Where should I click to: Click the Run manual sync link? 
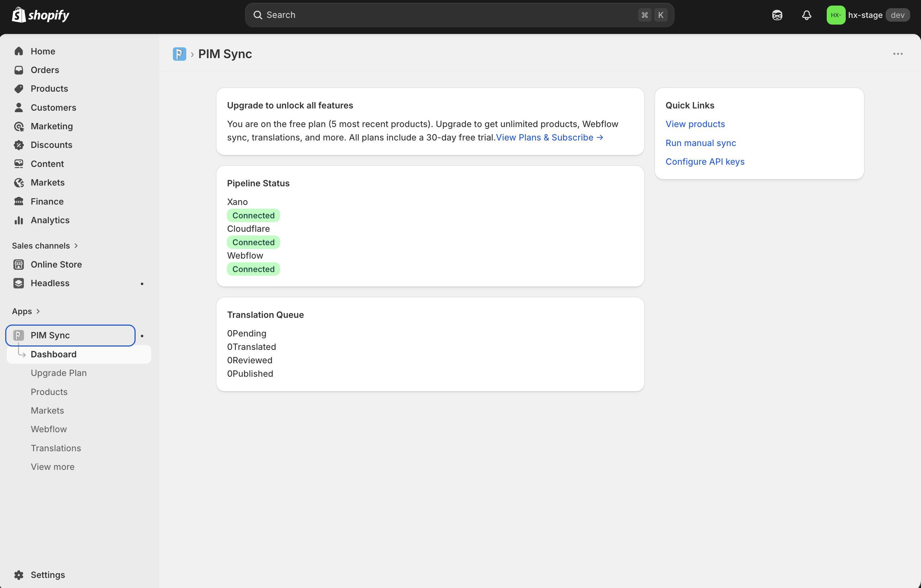click(x=701, y=143)
